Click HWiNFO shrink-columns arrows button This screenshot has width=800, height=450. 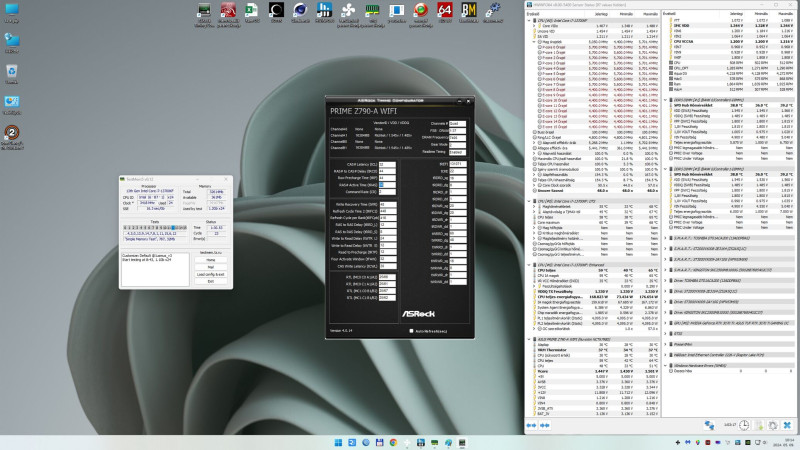(x=545, y=425)
